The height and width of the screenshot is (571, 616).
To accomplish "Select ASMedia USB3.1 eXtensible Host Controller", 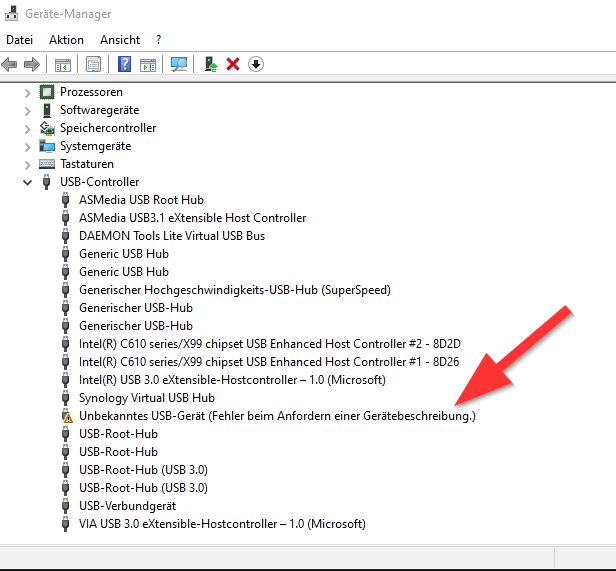I will pyautogui.click(x=192, y=218).
